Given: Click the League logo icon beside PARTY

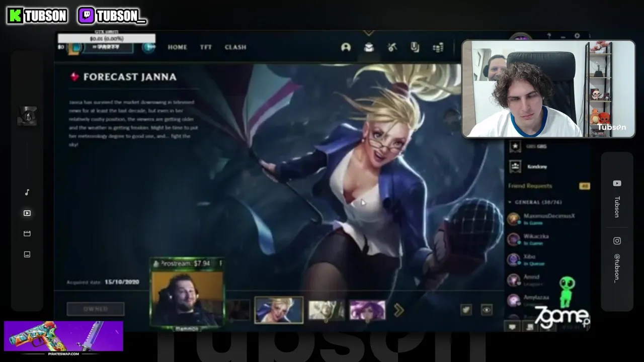Looking at the screenshot, I should tap(75, 47).
